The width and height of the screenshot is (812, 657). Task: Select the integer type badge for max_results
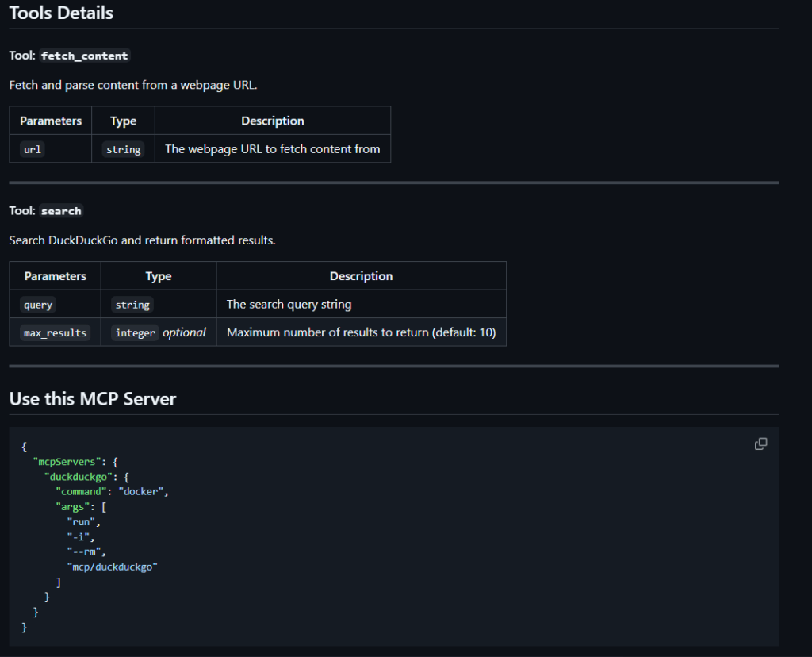tap(135, 332)
